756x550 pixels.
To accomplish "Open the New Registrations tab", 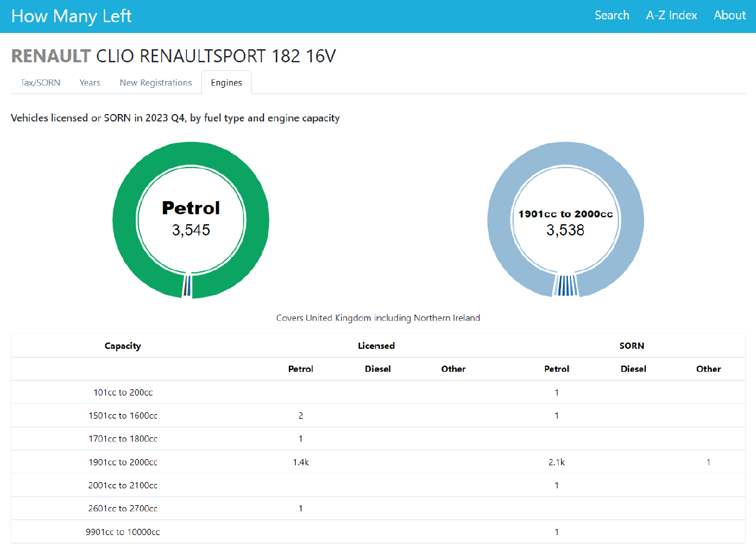I will click(x=156, y=83).
